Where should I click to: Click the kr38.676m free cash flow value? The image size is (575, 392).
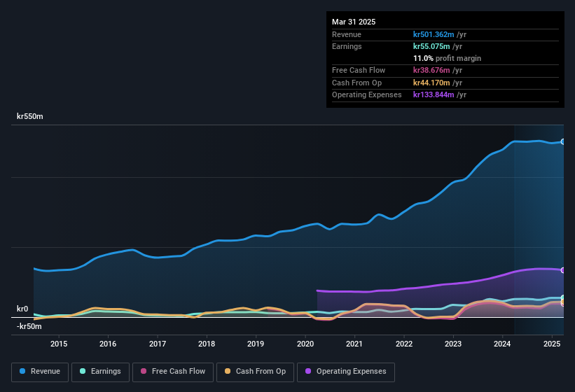click(431, 70)
